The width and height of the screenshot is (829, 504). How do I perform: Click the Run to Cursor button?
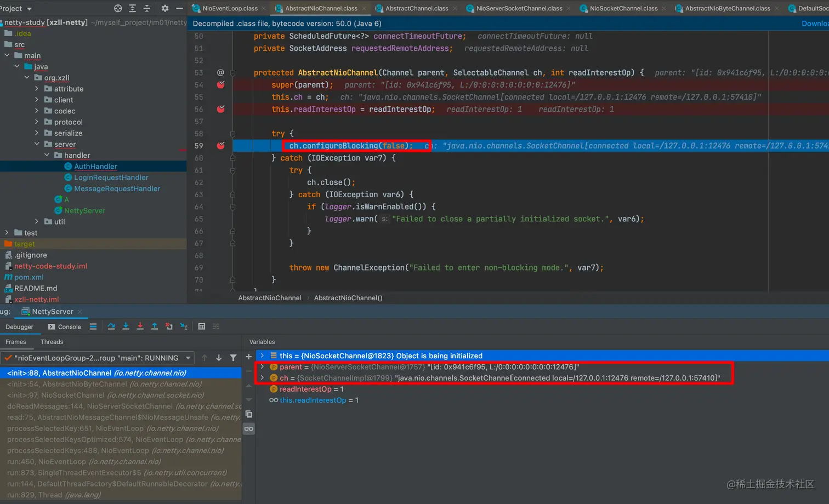[x=184, y=327]
